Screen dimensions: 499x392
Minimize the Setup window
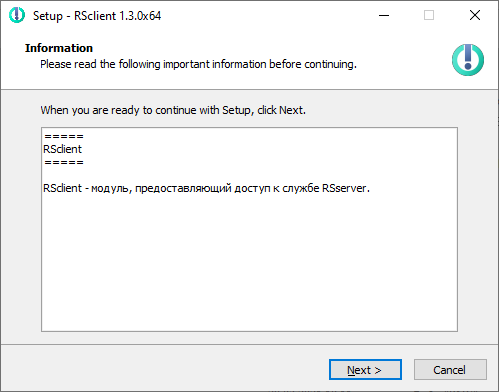point(384,15)
